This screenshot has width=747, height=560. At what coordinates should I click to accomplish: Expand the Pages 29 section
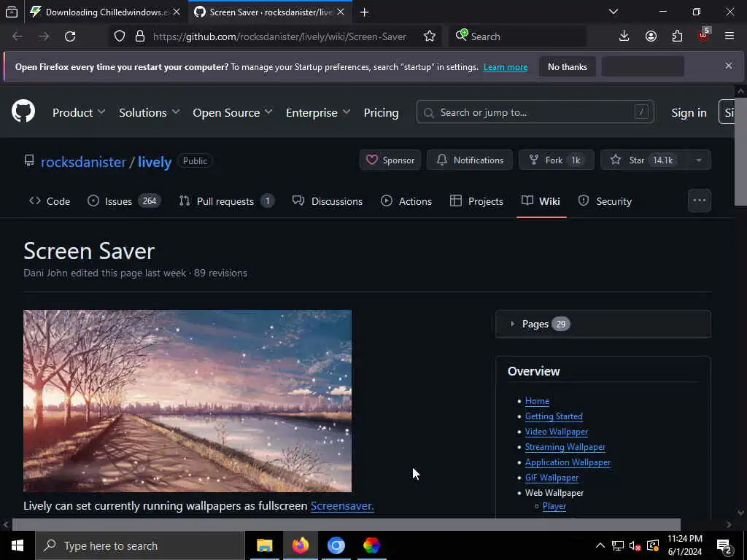(x=603, y=324)
